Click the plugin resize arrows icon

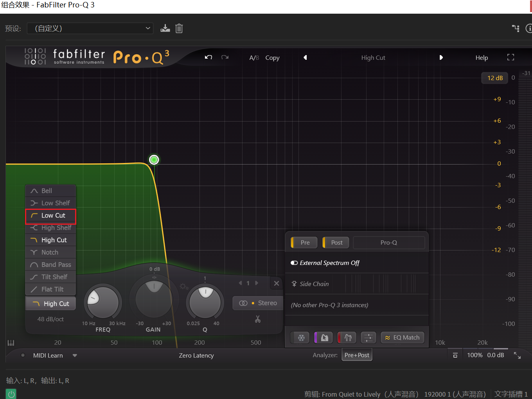tap(517, 355)
